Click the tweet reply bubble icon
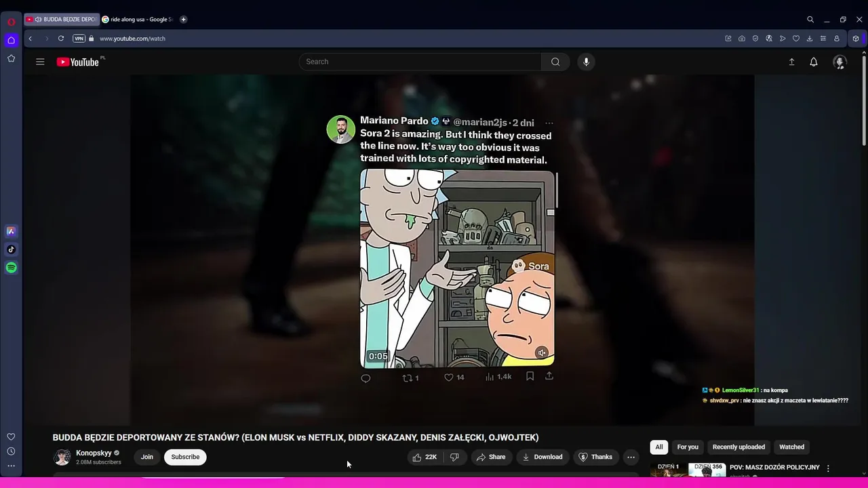Image resolution: width=868 pixels, height=488 pixels. coord(366,378)
